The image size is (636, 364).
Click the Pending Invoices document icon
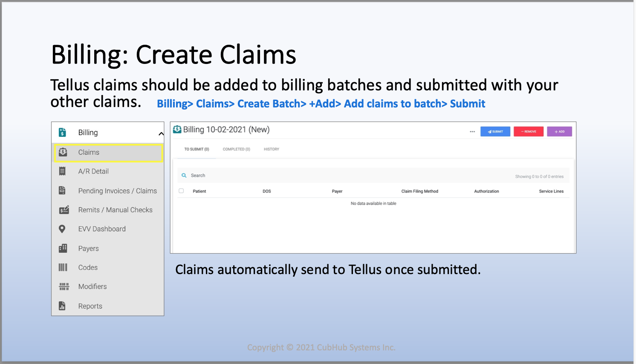point(62,191)
